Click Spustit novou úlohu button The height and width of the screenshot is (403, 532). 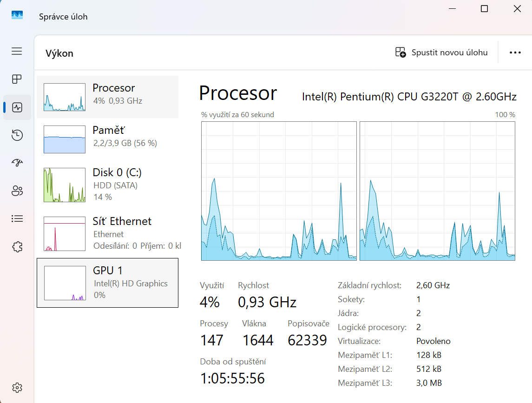[x=441, y=52]
